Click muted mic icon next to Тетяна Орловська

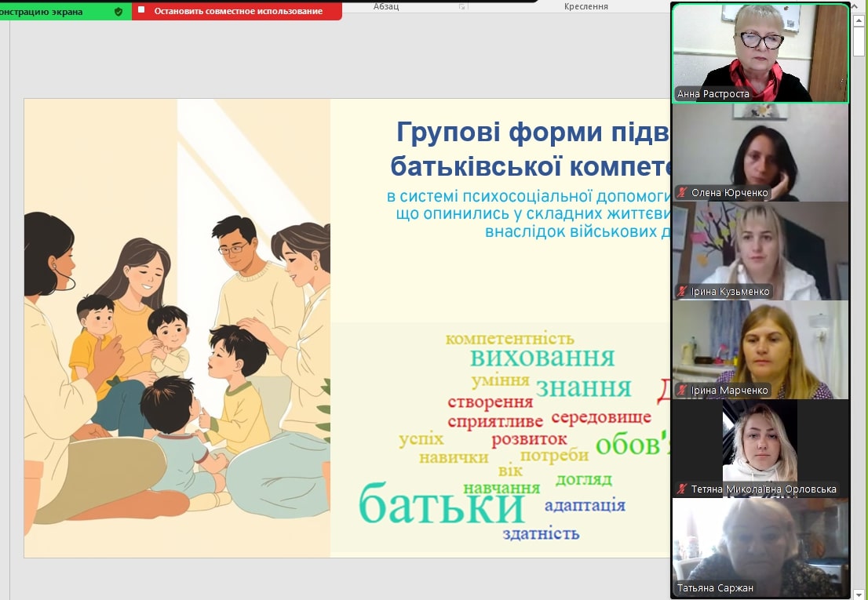coord(682,489)
